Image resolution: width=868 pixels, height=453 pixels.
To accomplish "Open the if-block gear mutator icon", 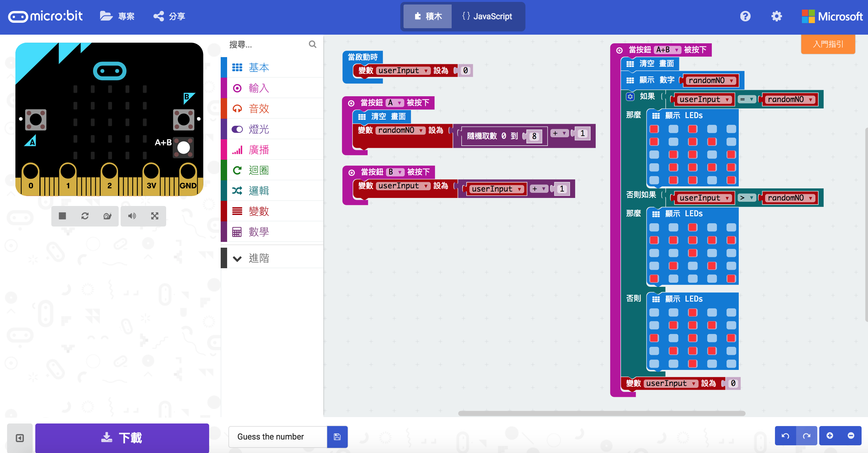I will point(630,97).
